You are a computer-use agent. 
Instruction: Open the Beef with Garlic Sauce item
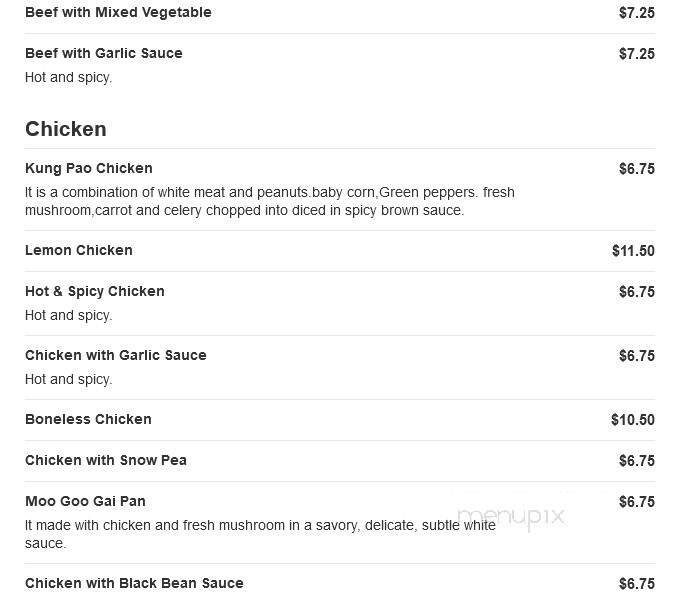(103, 53)
